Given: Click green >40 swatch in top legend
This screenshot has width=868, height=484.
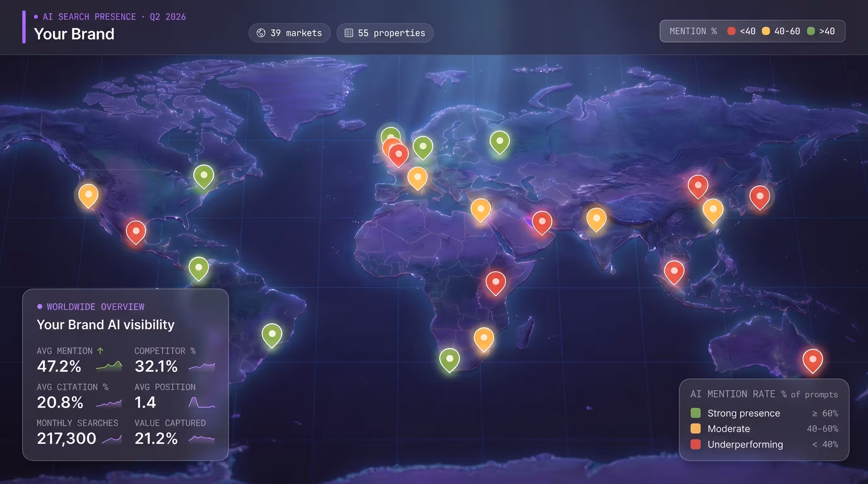Looking at the screenshot, I should (x=811, y=31).
